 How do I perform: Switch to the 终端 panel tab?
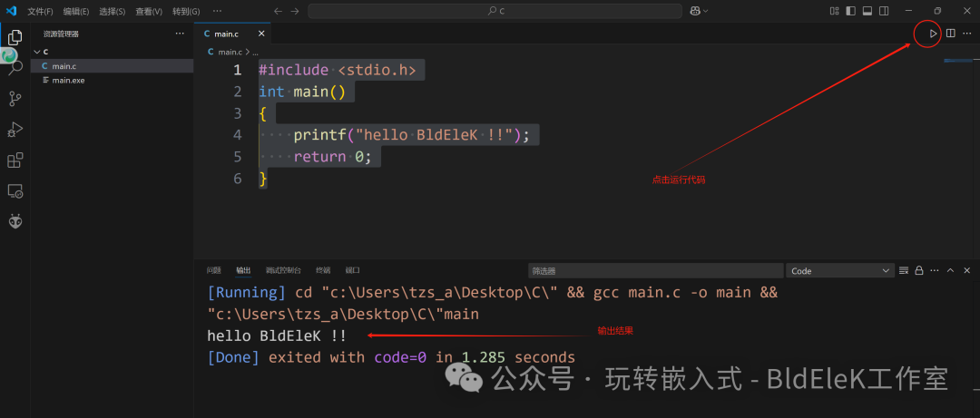(323, 270)
